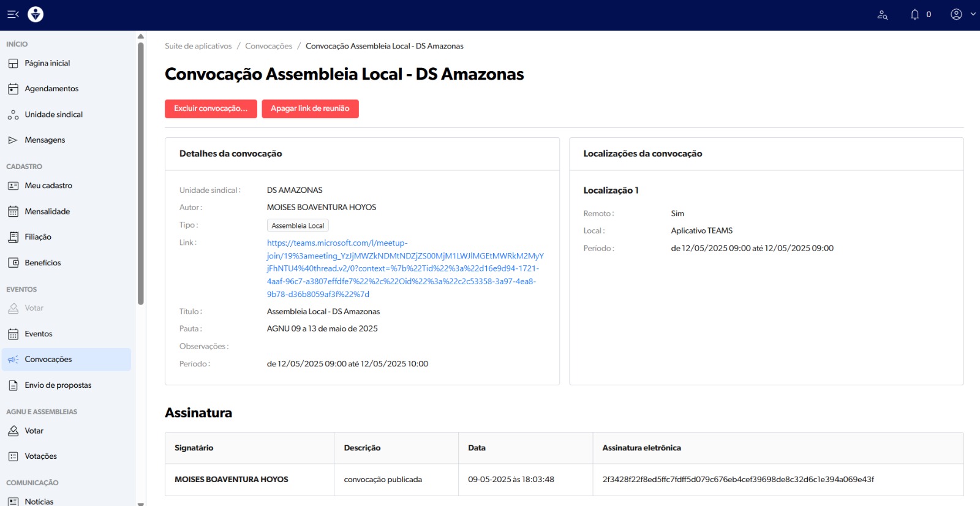Click the Envio de propostas document icon
This screenshot has height=506, width=980.
point(13,385)
